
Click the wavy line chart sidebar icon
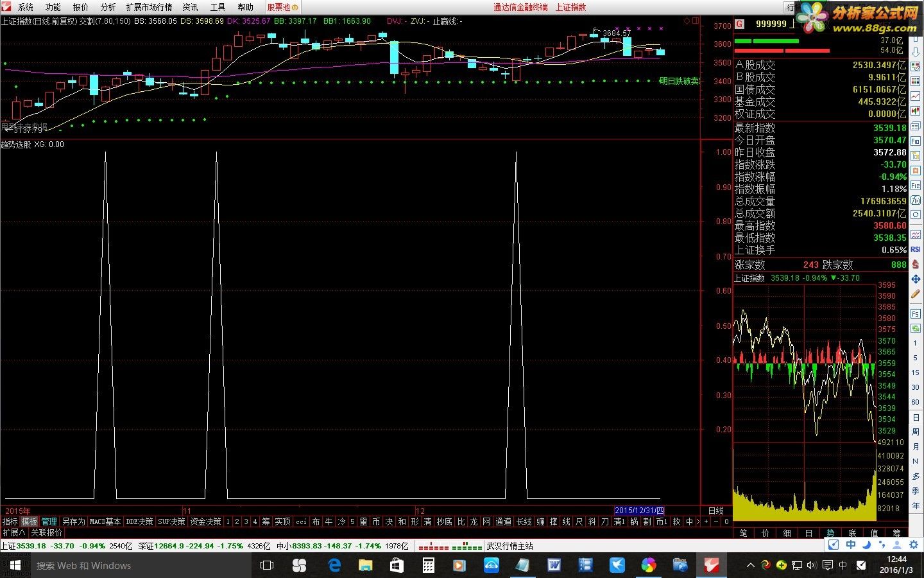(916, 234)
